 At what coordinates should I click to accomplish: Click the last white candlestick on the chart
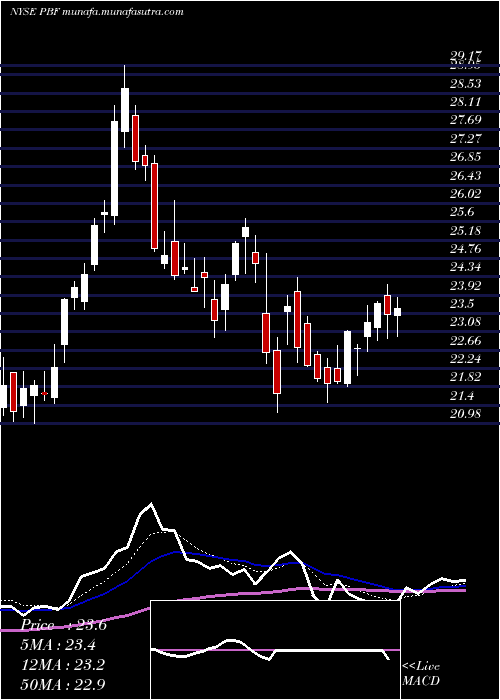coord(397,312)
